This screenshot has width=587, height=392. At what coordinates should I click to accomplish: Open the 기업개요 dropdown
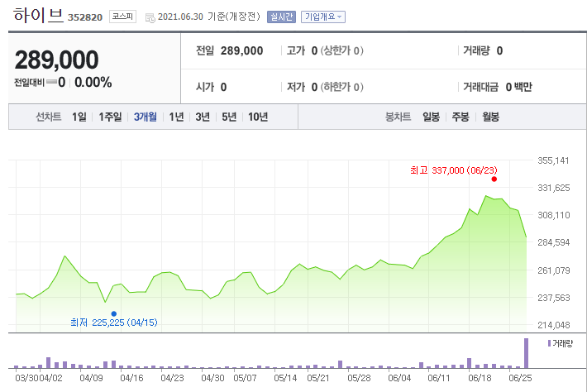click(323, 17)
